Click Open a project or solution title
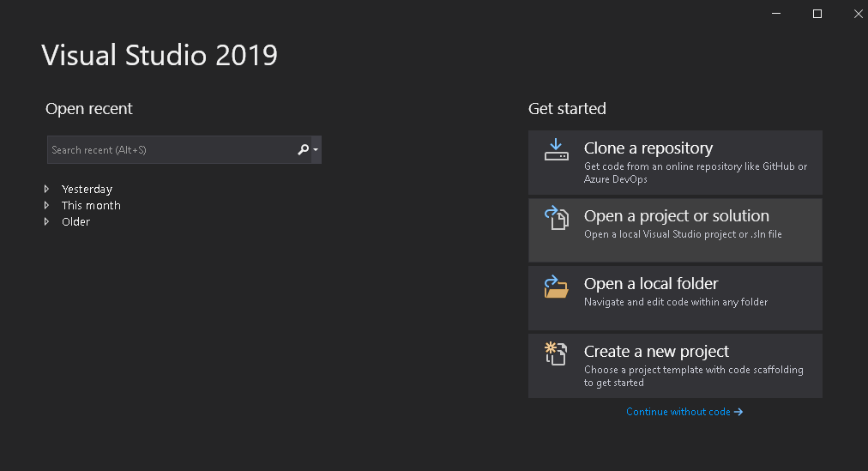Image resolution: width=868 pixels, height=471 pixels. (676, 215)
